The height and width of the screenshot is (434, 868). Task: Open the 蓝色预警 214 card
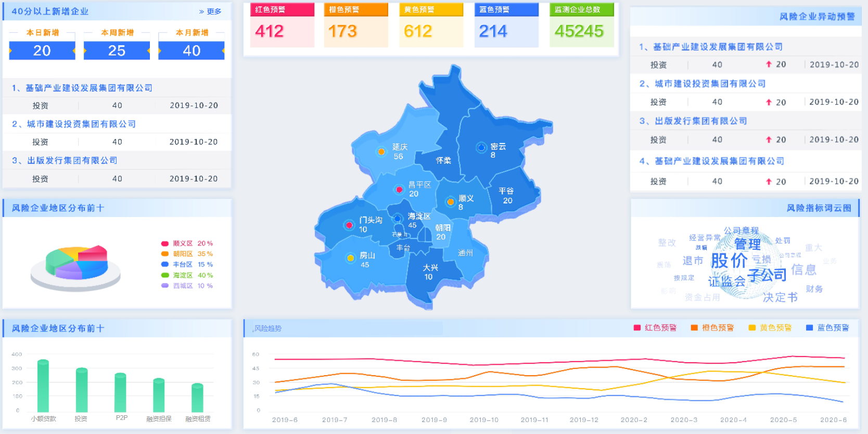tap(506, 25)
